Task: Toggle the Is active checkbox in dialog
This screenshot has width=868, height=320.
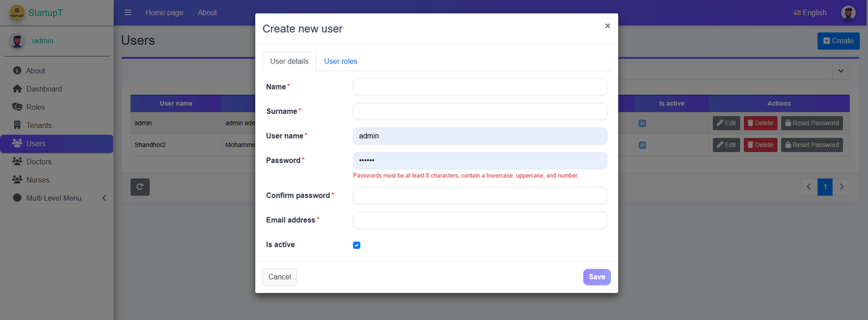Action: tap(357, 245)
